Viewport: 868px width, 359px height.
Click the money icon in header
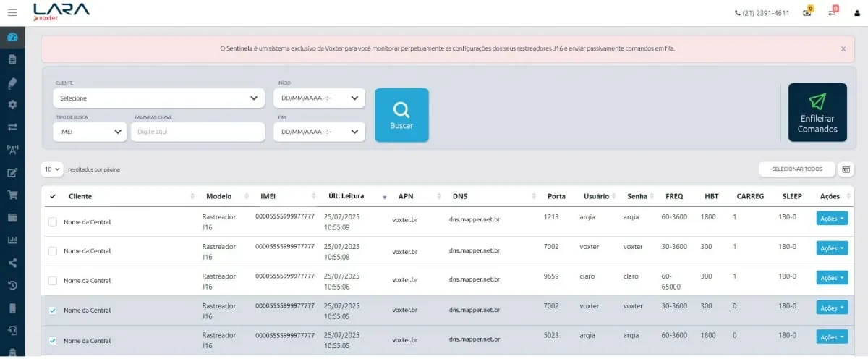tap(807, 12)
